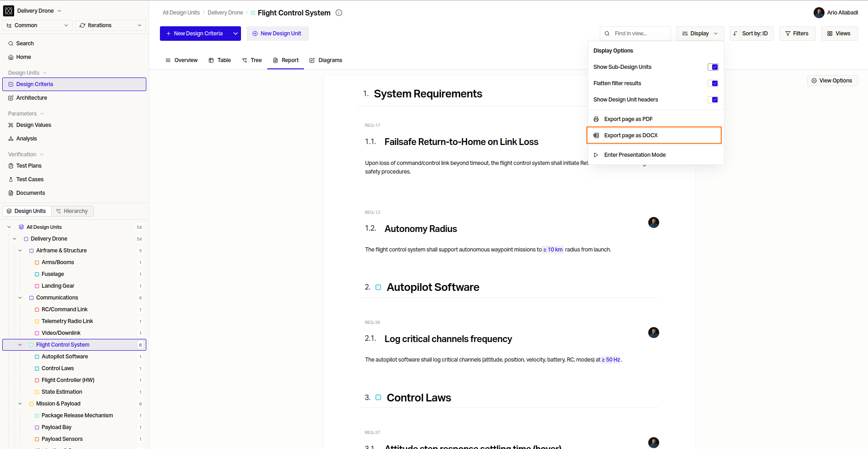Click View Options gear button
The image size is (868, 449).
point(832,81)
